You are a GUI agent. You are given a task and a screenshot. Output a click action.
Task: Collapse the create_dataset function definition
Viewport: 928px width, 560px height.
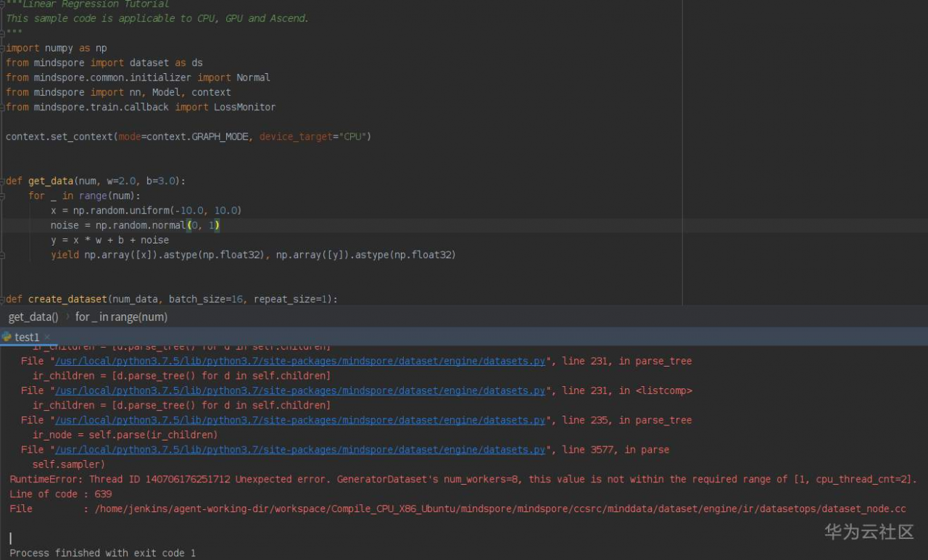coord(3,298)
